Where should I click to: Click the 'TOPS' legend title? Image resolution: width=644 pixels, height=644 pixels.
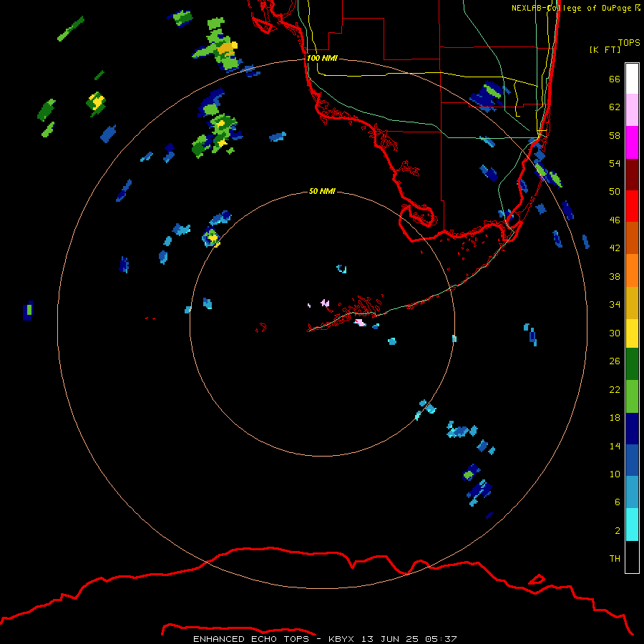click(x=629, y=42)
